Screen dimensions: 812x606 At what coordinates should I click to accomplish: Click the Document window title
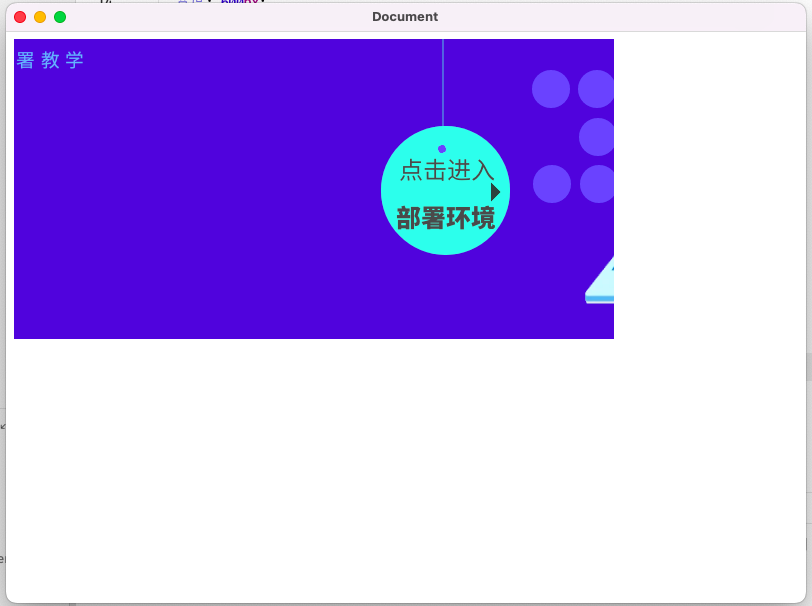click(x=405, y=17)
